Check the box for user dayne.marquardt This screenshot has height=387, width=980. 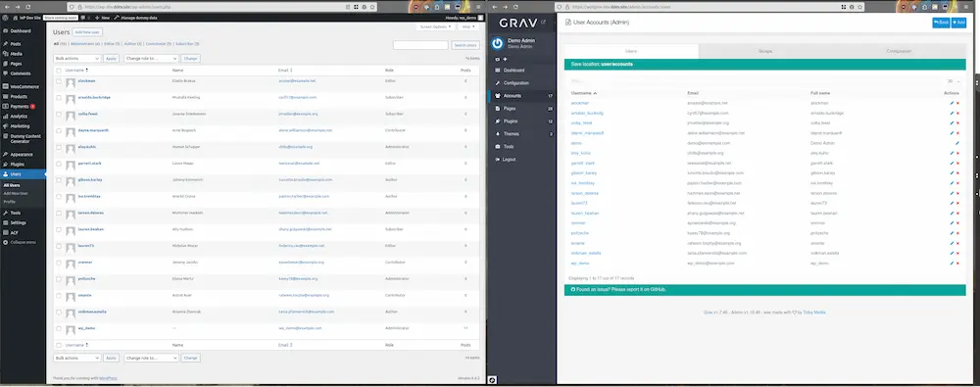[x=59, y=130]
